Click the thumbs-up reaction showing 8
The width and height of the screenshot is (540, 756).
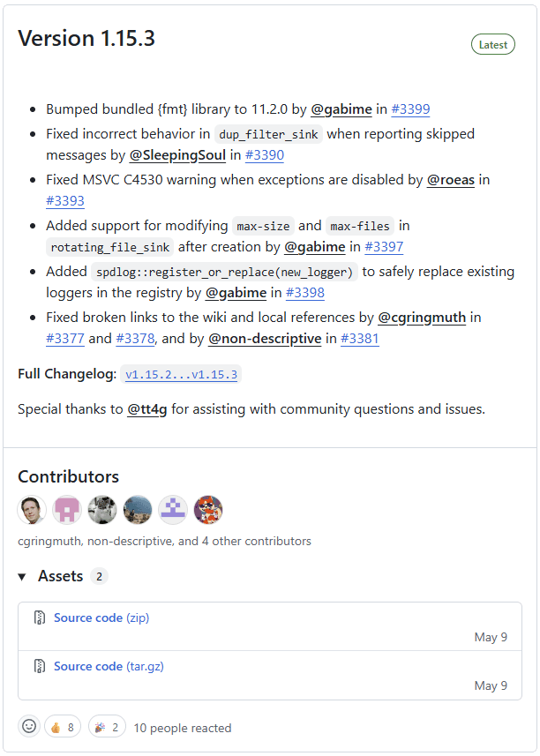click(x=61, y=726)
